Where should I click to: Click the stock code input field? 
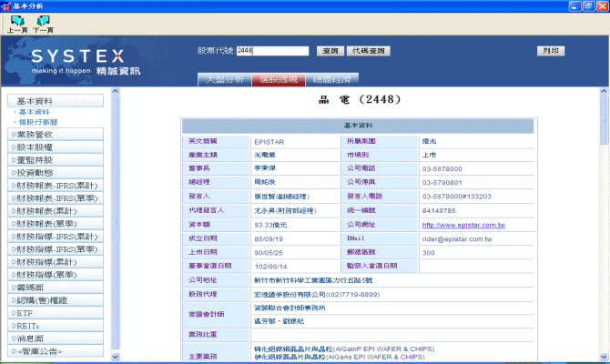tap(273, 51)
